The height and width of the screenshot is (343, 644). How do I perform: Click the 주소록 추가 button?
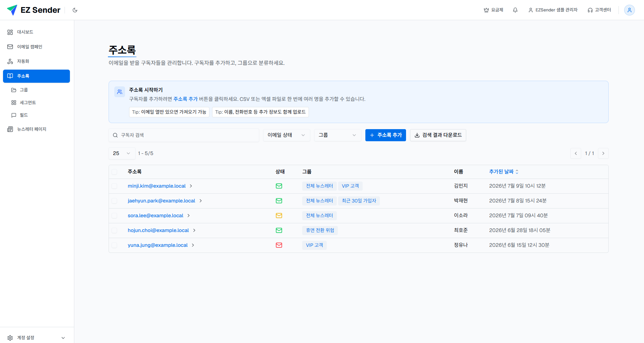[x=386, y=135]
